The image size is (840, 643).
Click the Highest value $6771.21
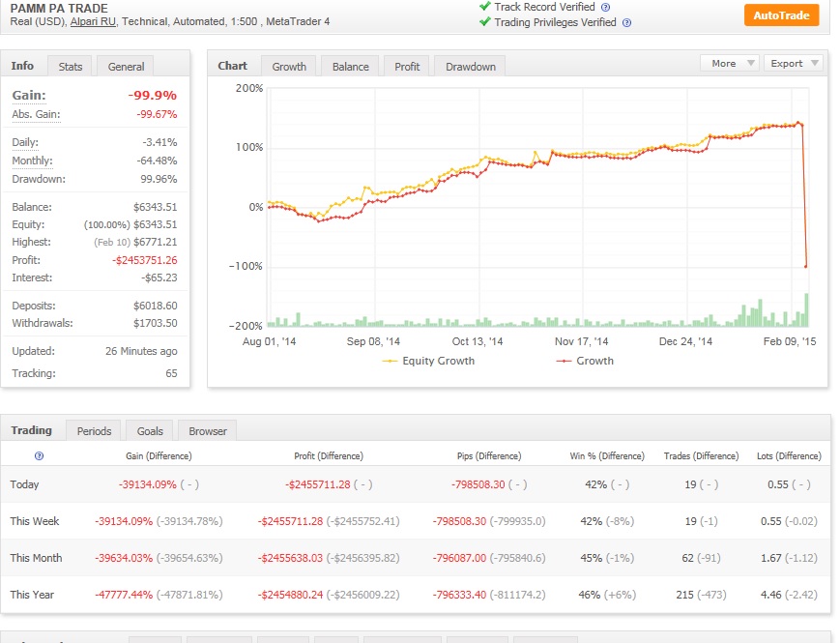tap(156, 242)
